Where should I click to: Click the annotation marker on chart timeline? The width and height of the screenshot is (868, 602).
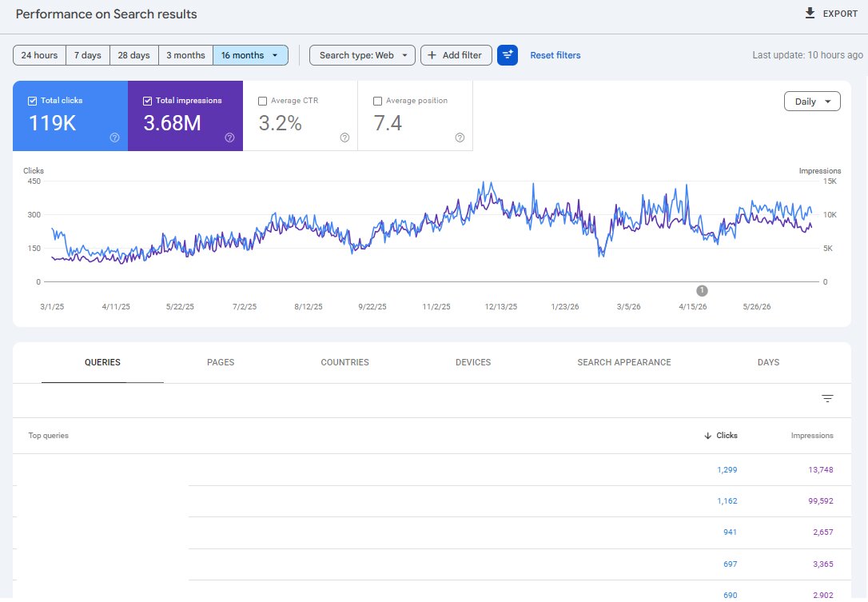point(702,291)
